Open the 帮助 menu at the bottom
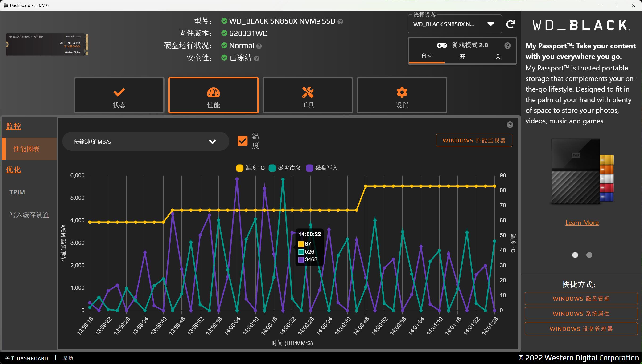This screenshot has width=642, height=364. pos(68,358)
